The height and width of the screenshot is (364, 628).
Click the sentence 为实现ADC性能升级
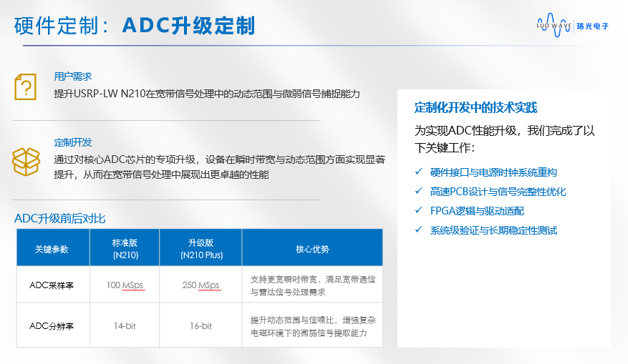505,139
